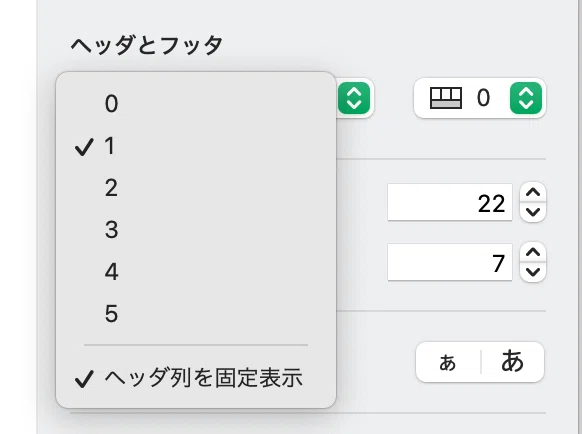Open the green header columns popup arrows
This screenshot has width=582, height=434.
(354, 98)
